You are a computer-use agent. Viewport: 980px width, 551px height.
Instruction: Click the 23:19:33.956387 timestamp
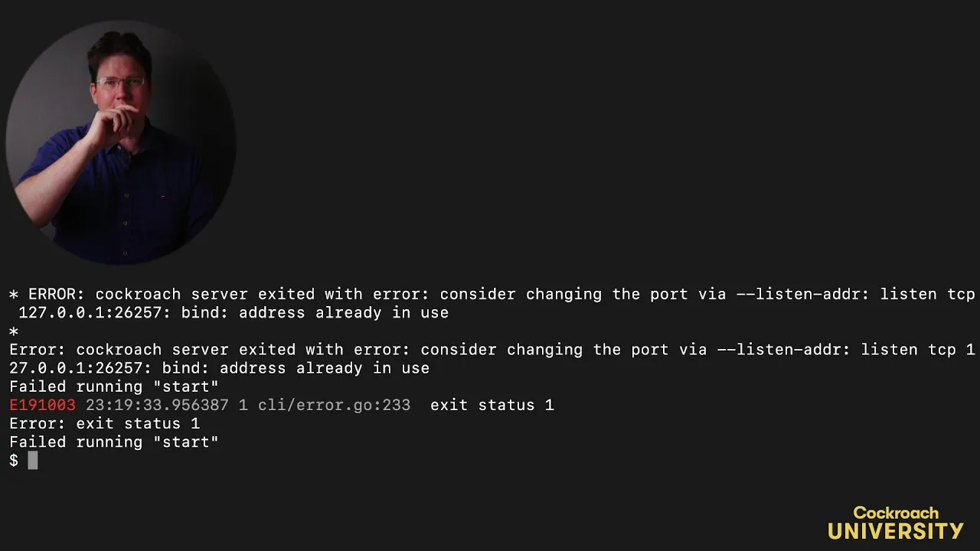point(157,405)
